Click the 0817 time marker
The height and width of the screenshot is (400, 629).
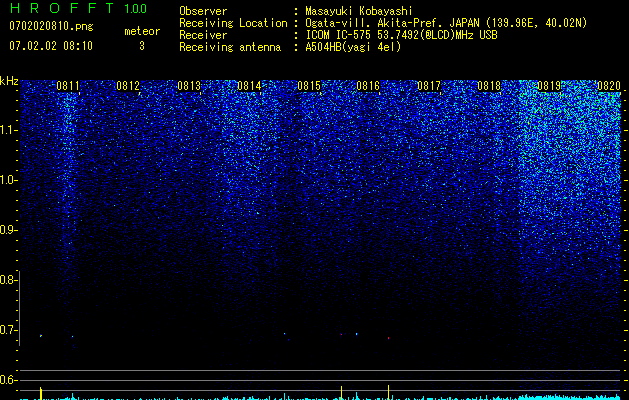429,86
